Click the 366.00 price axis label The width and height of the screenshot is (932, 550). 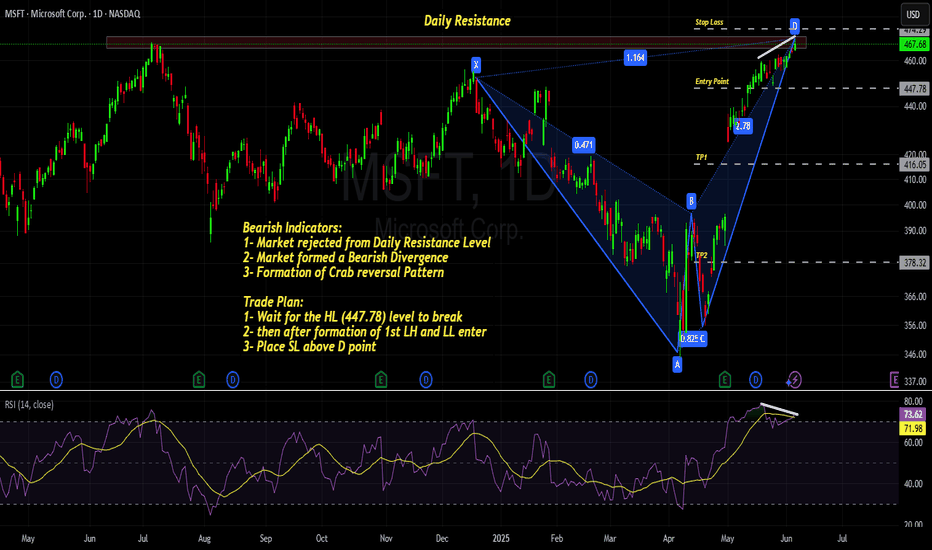915,297
